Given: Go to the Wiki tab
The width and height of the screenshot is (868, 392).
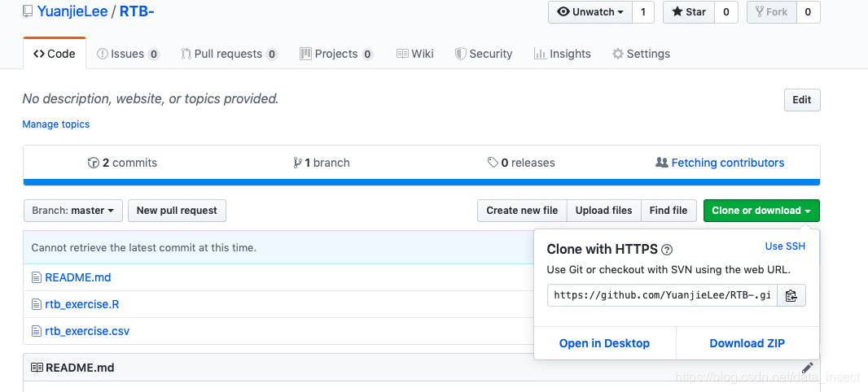Looking at the screenshot, I should tap(414, 54).
